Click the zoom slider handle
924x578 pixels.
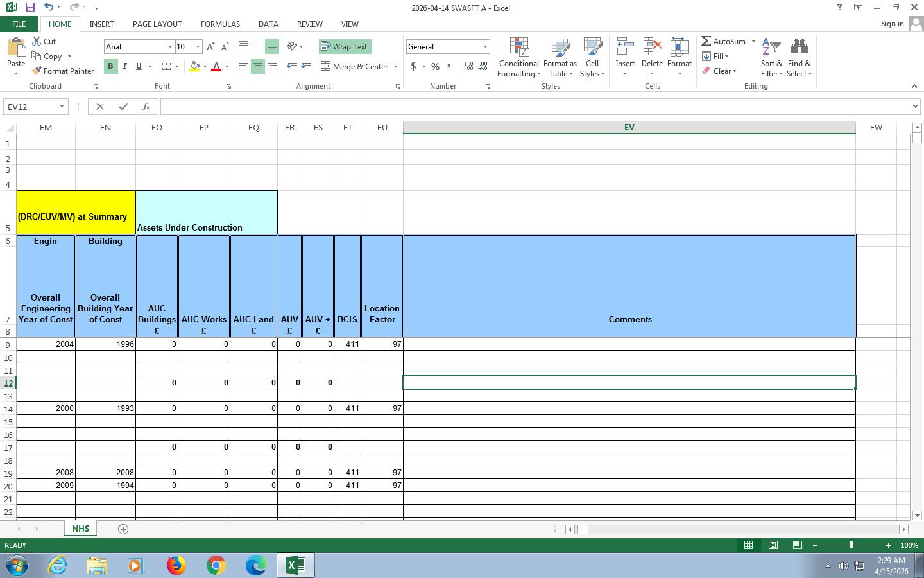coord(851,545)
